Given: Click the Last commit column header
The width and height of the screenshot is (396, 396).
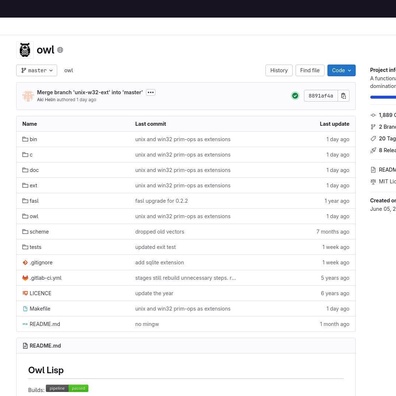Looking at the screenshot, I should point(150,124).
